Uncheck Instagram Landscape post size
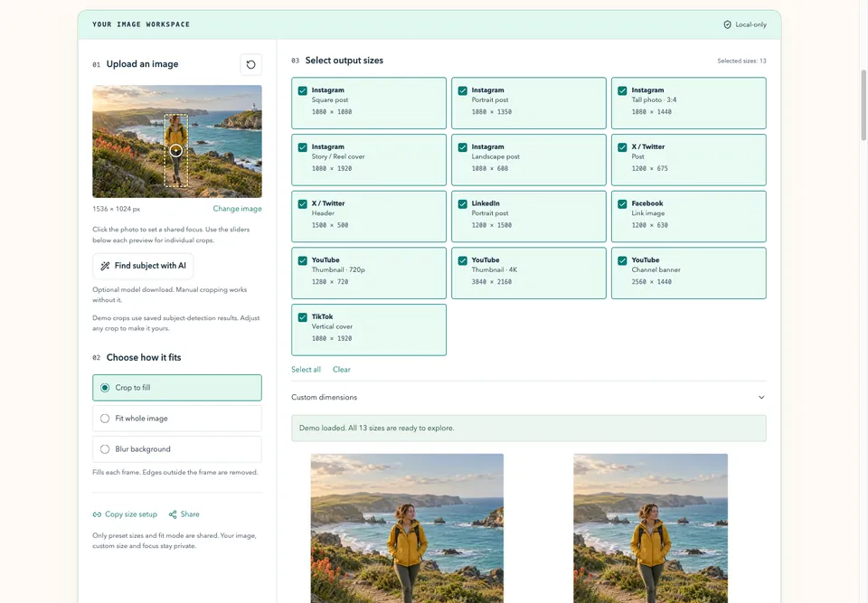 click(x=462, y=147)
